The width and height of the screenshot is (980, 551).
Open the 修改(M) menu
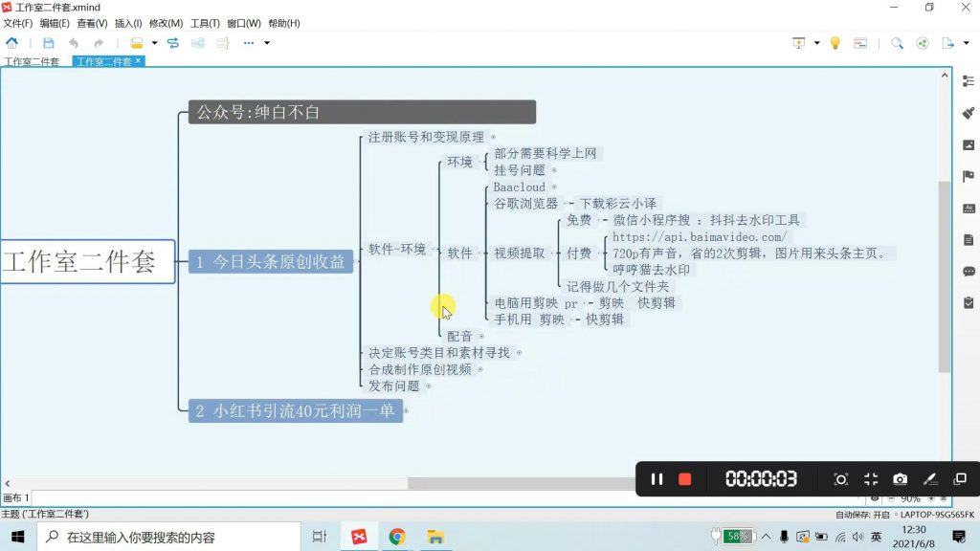[166, 23]
